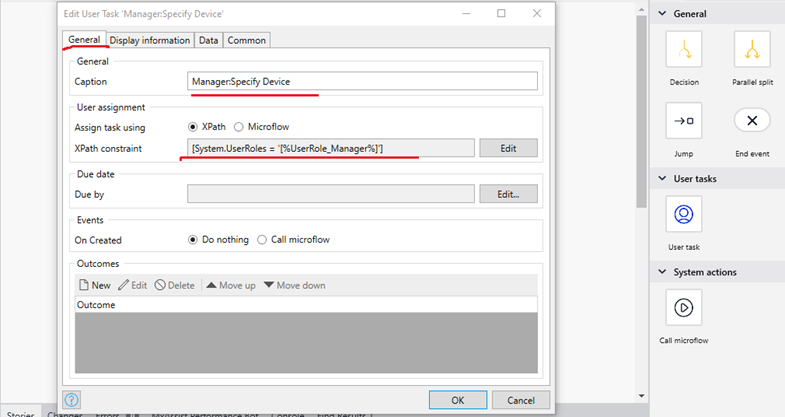Minimize the Edit User Task dialog
Viewport: 785px width, 417px height.
click(466, 14)
